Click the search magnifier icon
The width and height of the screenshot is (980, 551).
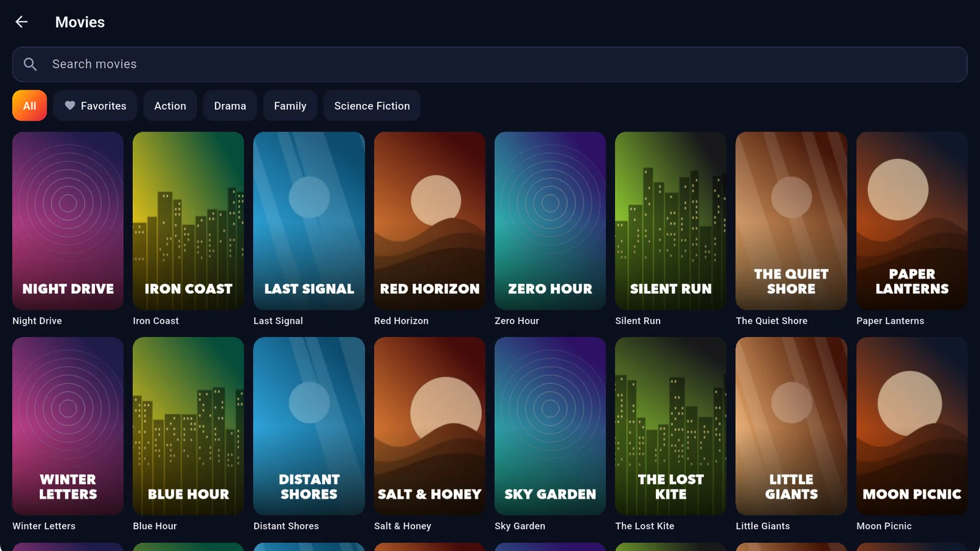click(30, 64)
